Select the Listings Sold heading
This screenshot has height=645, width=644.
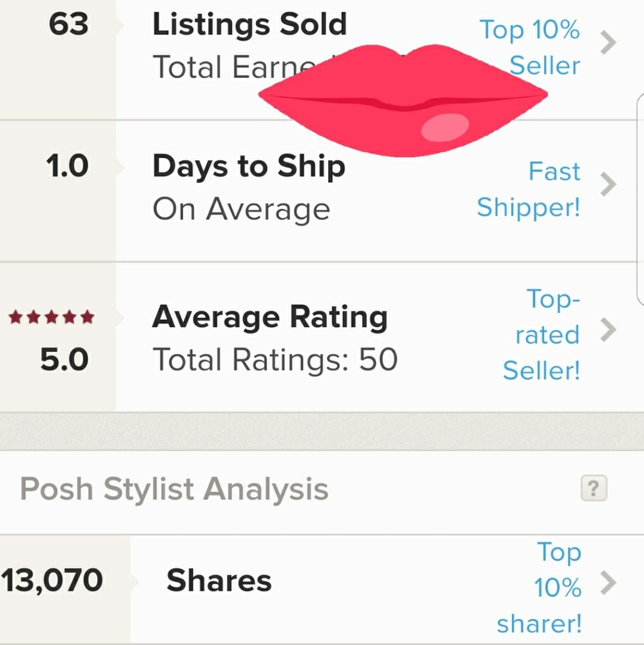(249, 25)
